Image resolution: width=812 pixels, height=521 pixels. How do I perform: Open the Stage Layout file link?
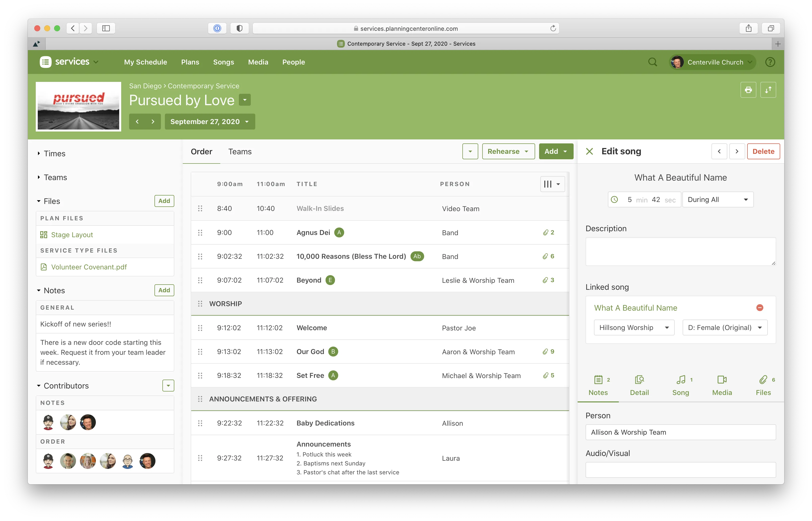(x=72, y=235)
